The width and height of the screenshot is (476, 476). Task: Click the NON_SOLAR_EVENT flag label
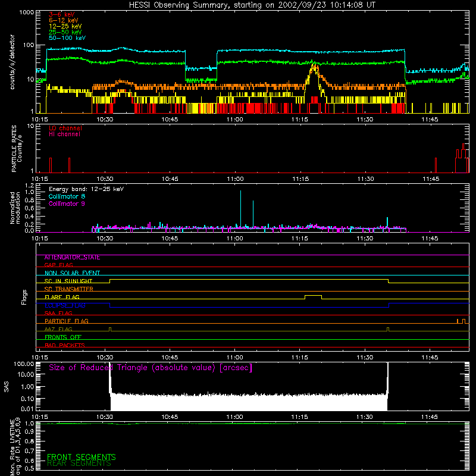tap(72, 273)
